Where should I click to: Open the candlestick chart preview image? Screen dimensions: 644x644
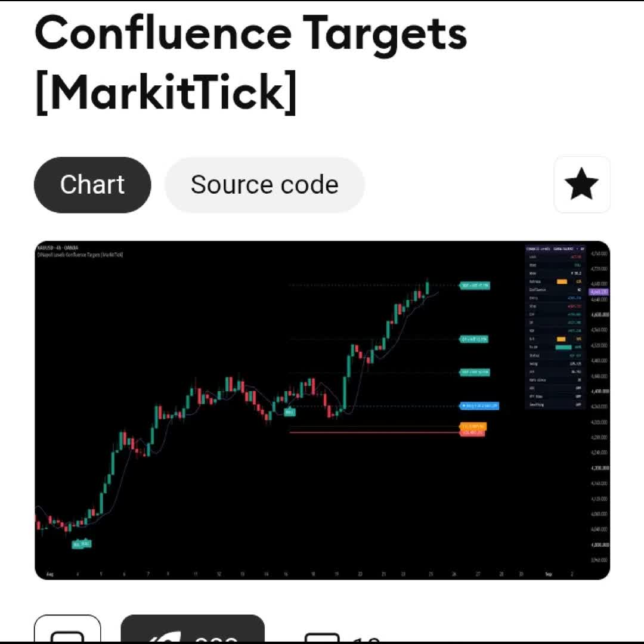point(323,410)
